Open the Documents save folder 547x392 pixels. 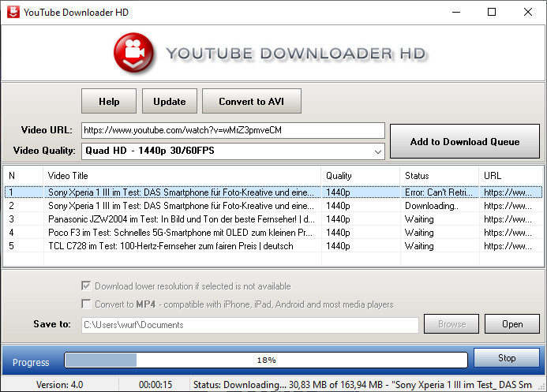pos(512,324)
